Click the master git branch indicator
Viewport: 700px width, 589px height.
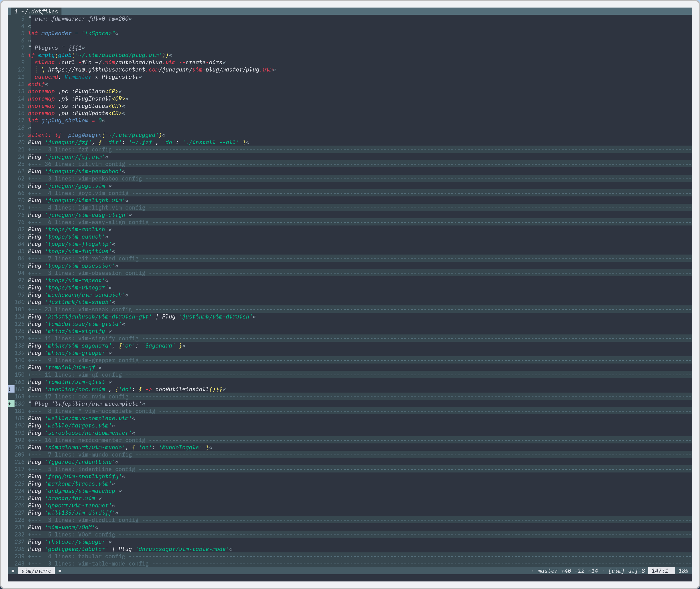[547, 571]
